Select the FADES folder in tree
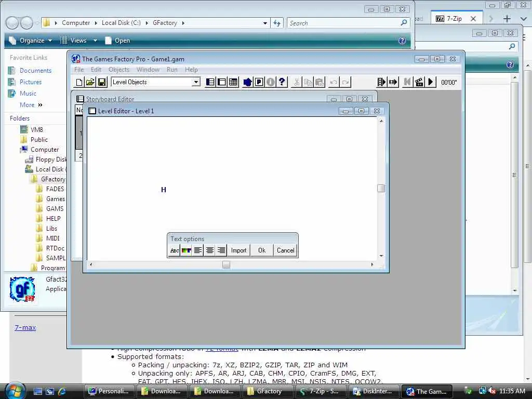 pyautogui.click(x=55, y=189)
